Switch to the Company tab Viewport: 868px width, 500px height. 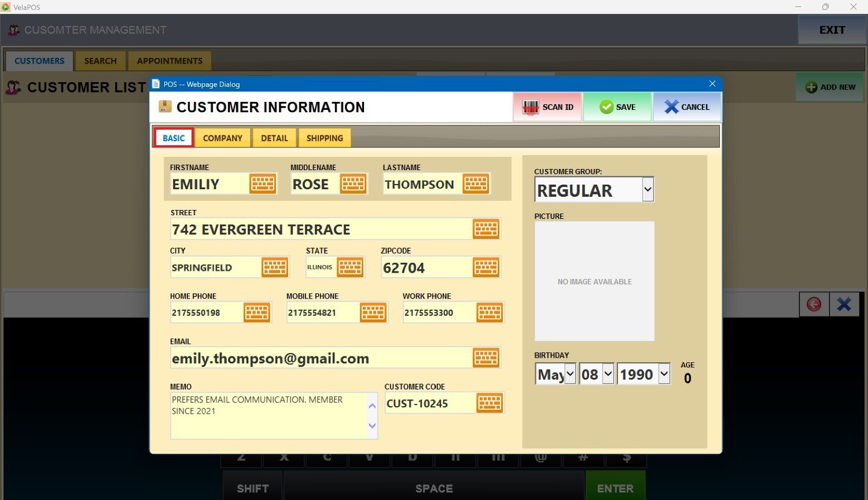pos(223,138)
